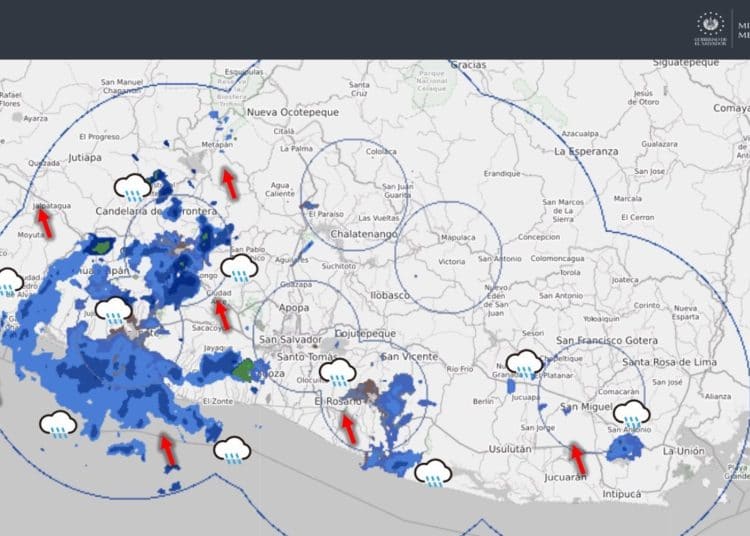Click the Erandique label

point(502,173)
